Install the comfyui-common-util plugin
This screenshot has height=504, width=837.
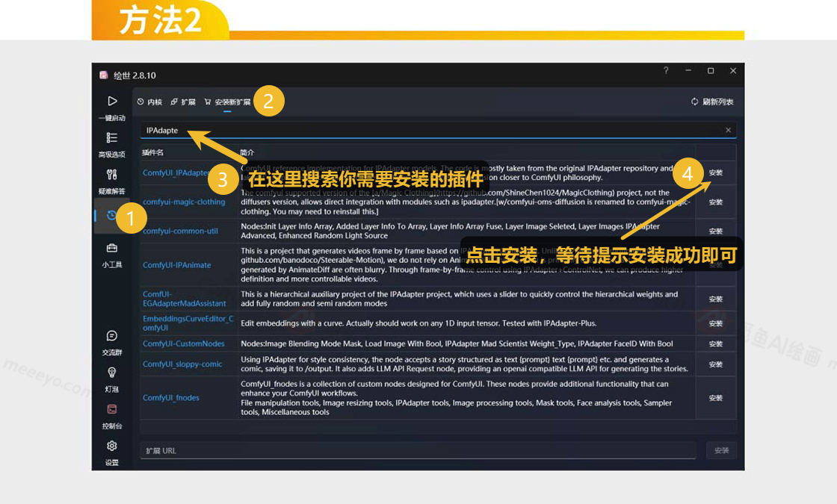pyautogui.click(x=715, y=231)
